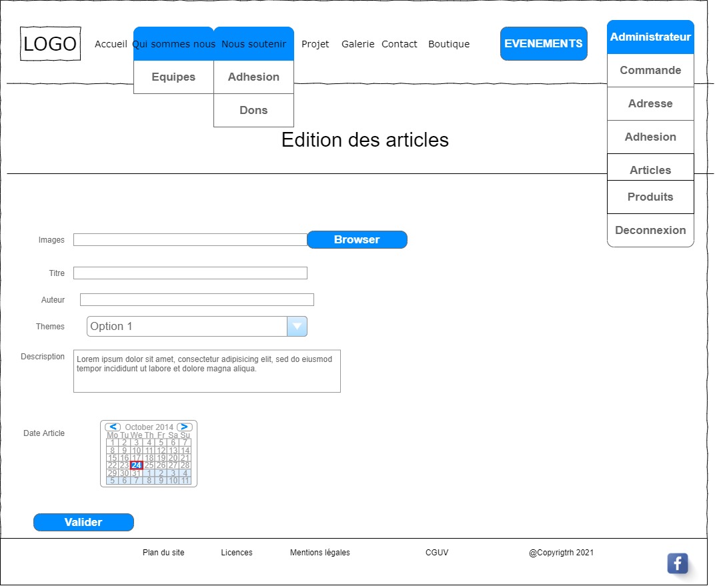Click into the Titre input field
715x588 pixels.
[190, 273]
